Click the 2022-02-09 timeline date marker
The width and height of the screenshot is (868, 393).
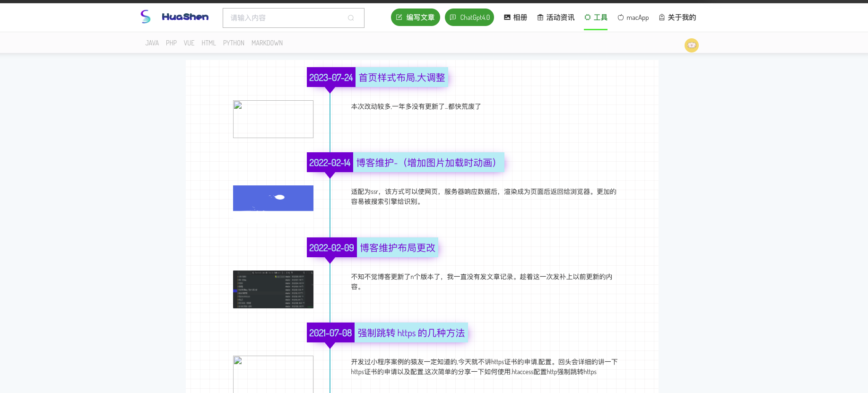tap(331, 248)
